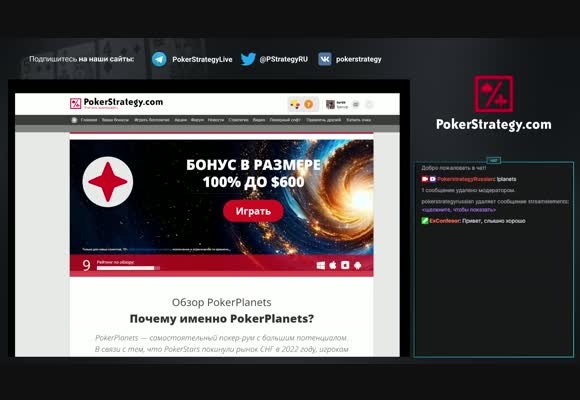Click the pokerstrategy VK label
This screenshot has height=400, width=580.
point(358,59)
